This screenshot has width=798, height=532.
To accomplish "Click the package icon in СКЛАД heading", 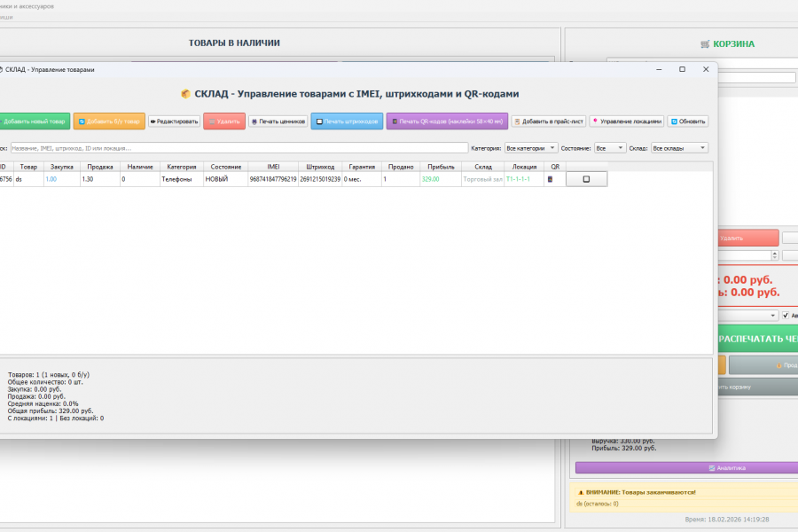I will pyautogui.click(x=185, y=94).
